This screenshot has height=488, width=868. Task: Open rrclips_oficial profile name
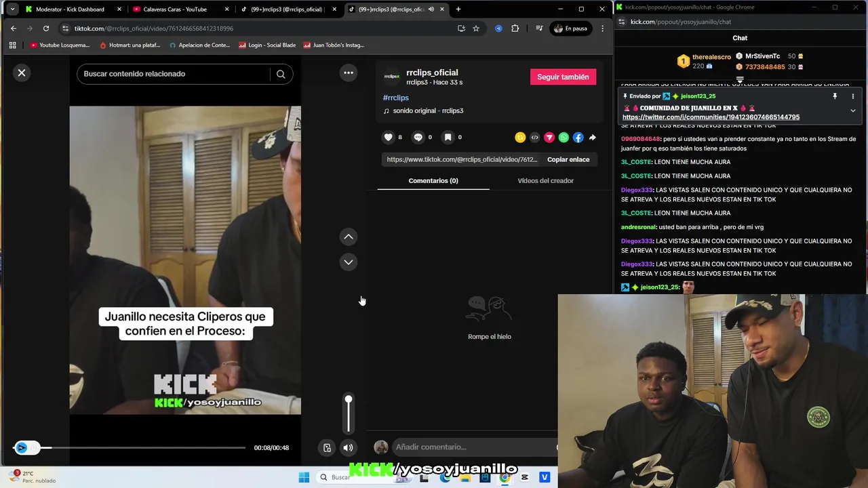(432, 73)
